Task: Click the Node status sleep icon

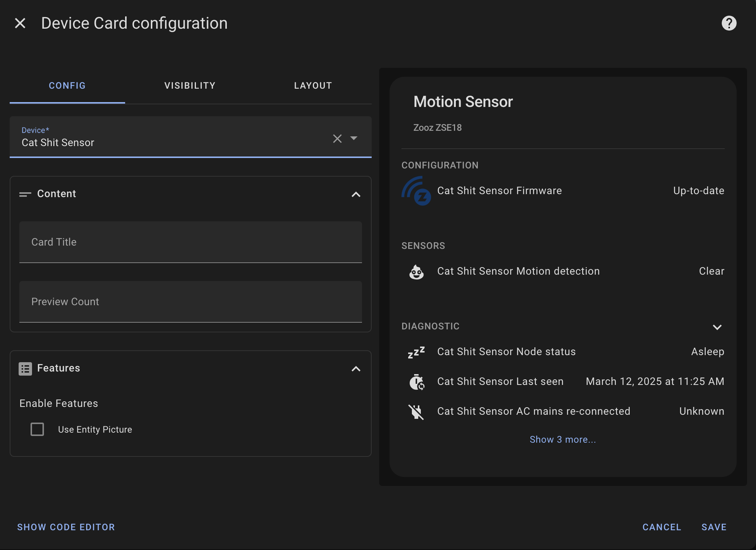Action: [x=416, y=352]
